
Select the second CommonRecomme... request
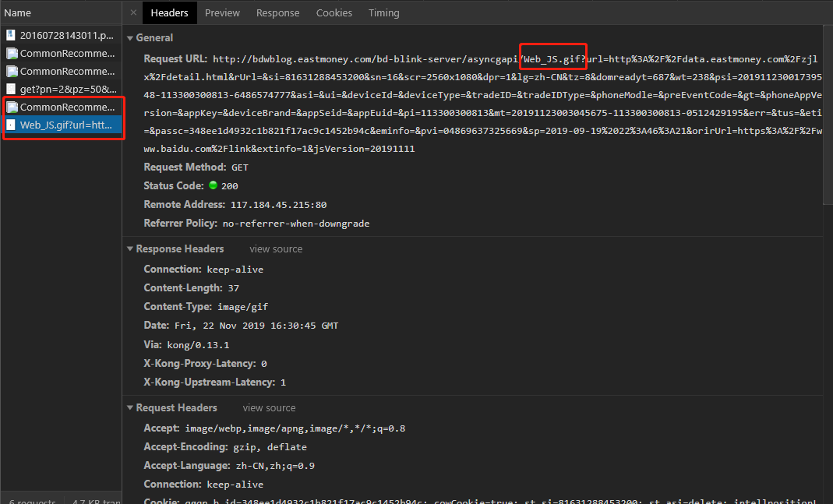coord(61,71)
